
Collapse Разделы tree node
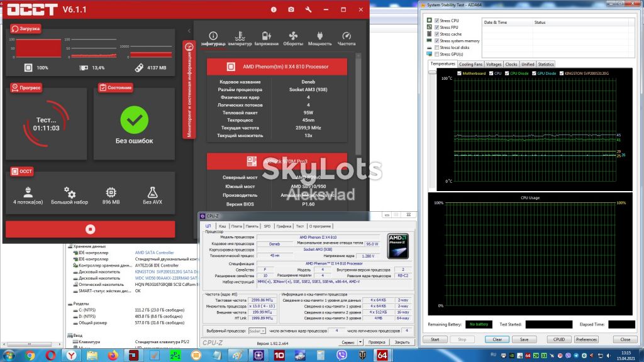pos(70,304)
